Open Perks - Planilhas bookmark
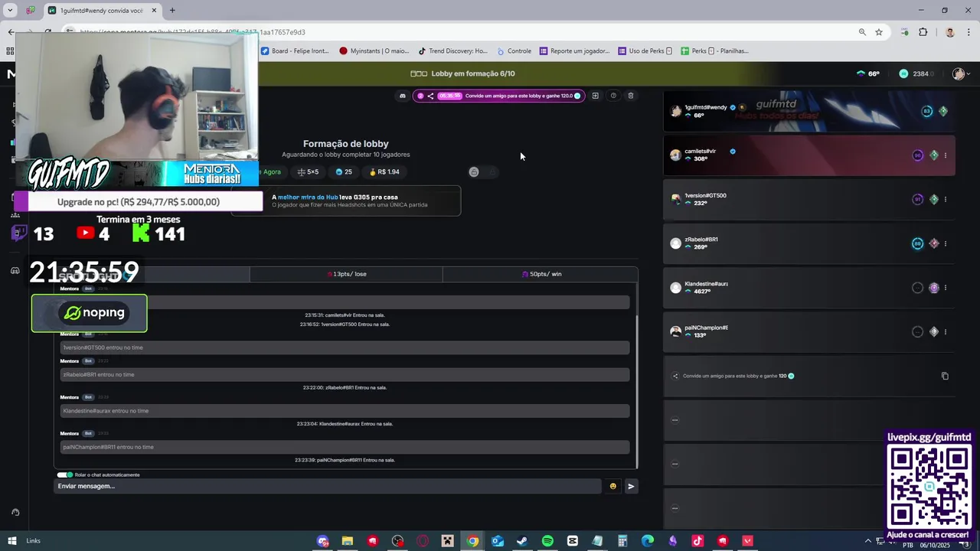This screenshot has height=551, width=980. pyautogui.click(x=714, y=51)
